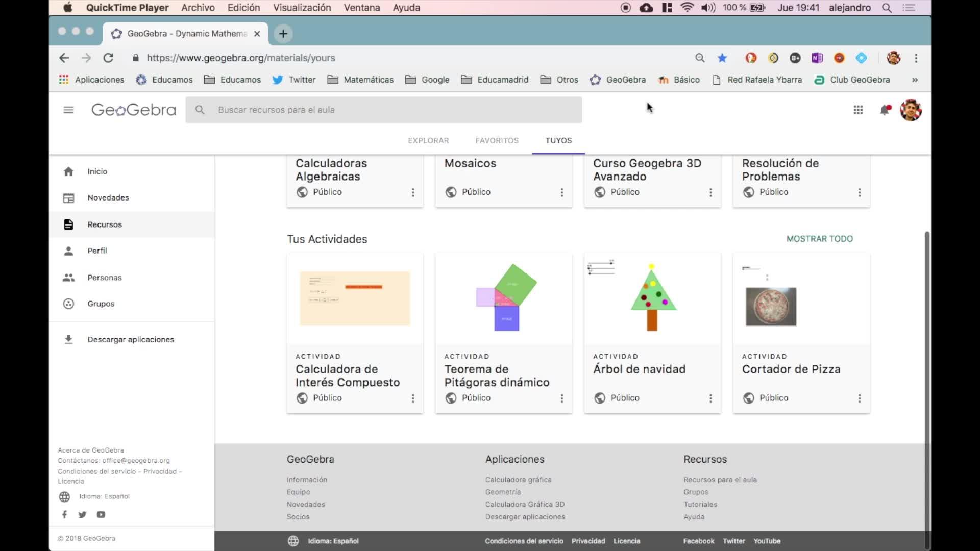Switch to the FAVORITOS tab
The width and height of the screenshot is (980, 551).
pos(497,140)
